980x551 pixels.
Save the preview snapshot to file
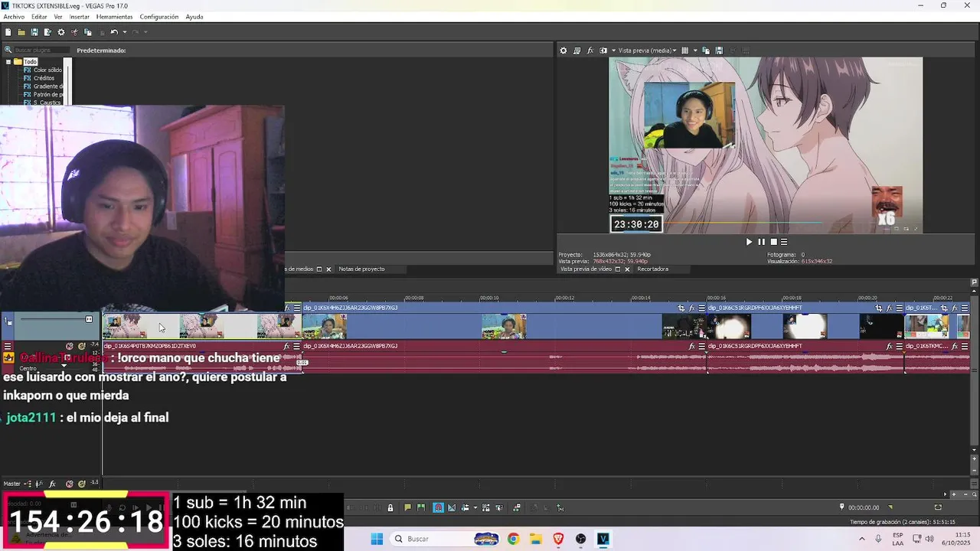point(719,51)
